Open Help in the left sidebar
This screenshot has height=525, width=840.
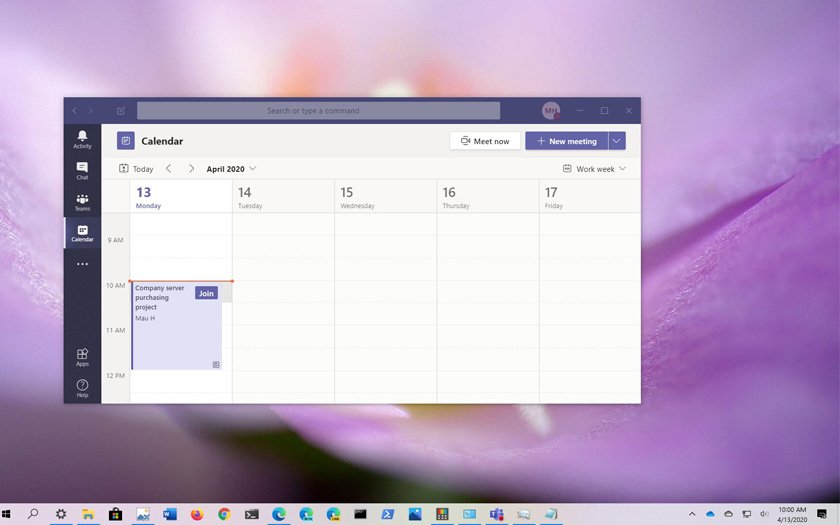click(x=82, y=387)
